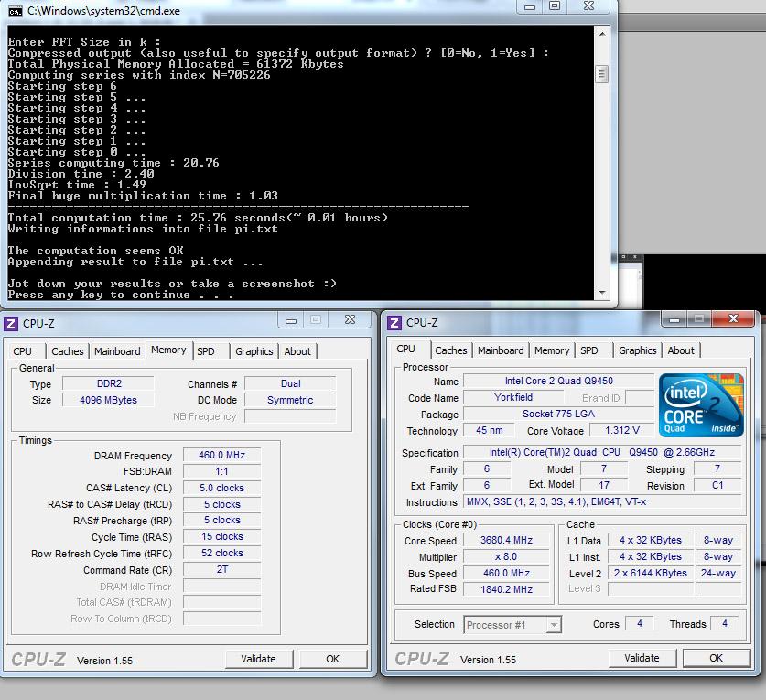Screen dimensions: 766x700
Task: Click the tRAS 15 clocks value
Action: (221, 536)
